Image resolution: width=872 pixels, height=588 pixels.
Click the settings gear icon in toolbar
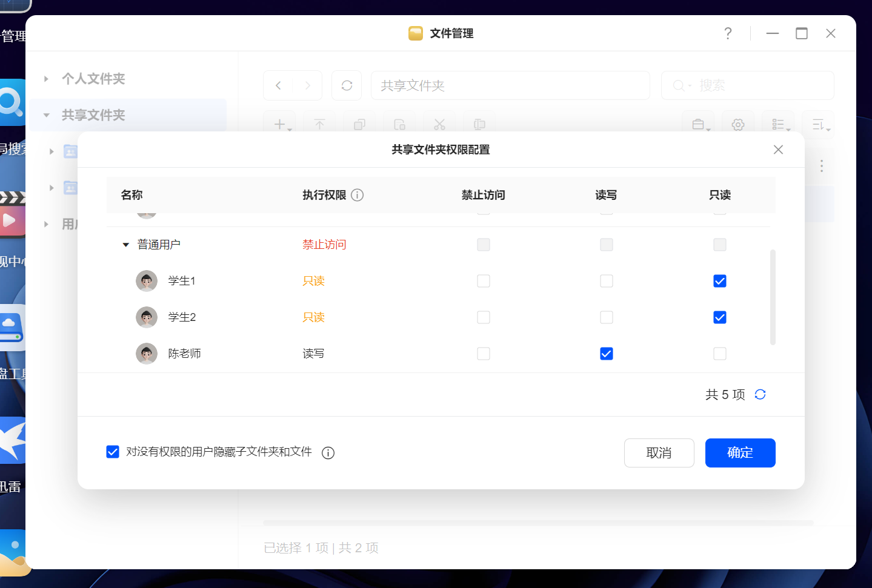(x=737, y=125)
